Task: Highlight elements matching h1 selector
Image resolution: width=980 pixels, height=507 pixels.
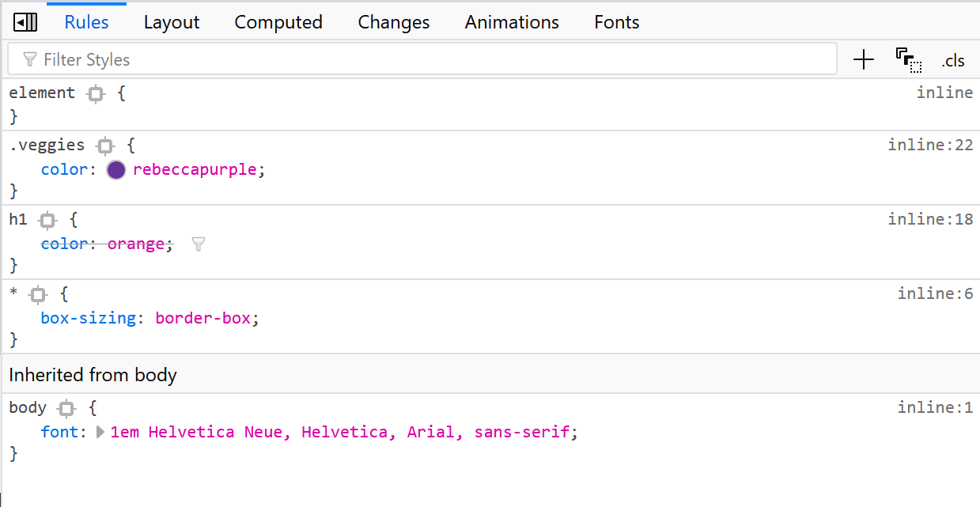Action: [47, 220]
